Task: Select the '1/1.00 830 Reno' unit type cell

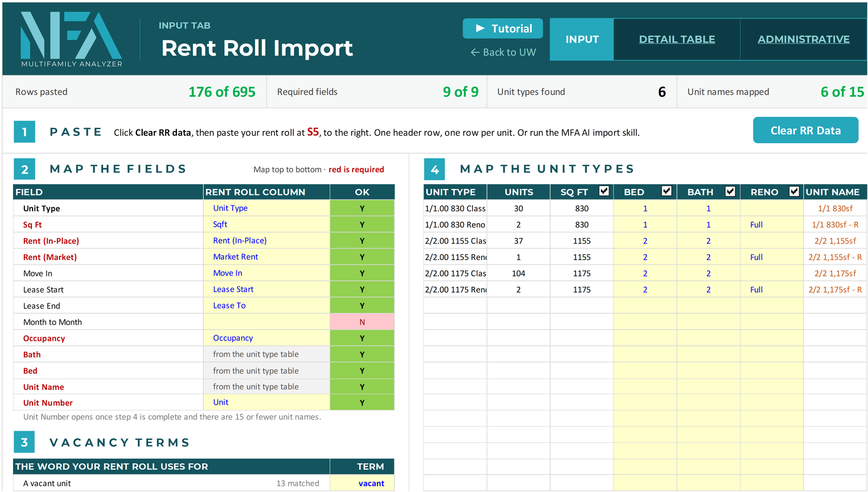Action: (x=455, y=224)
